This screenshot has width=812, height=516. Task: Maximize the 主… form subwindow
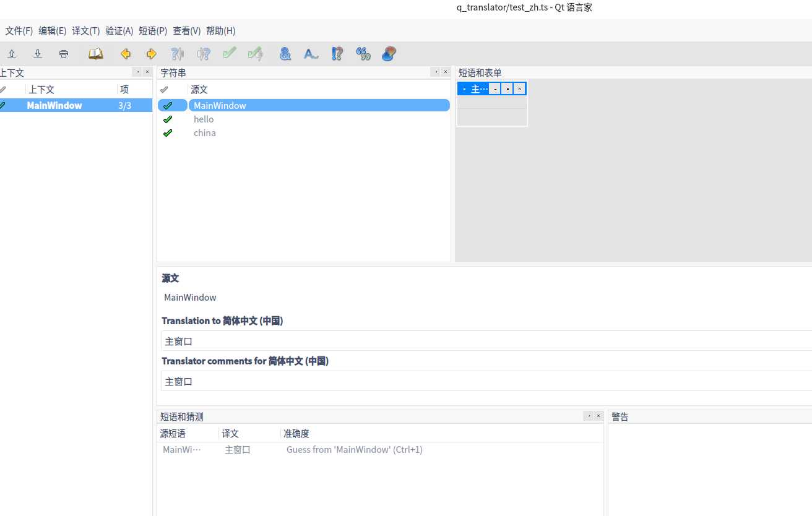(x=507, y=89)
